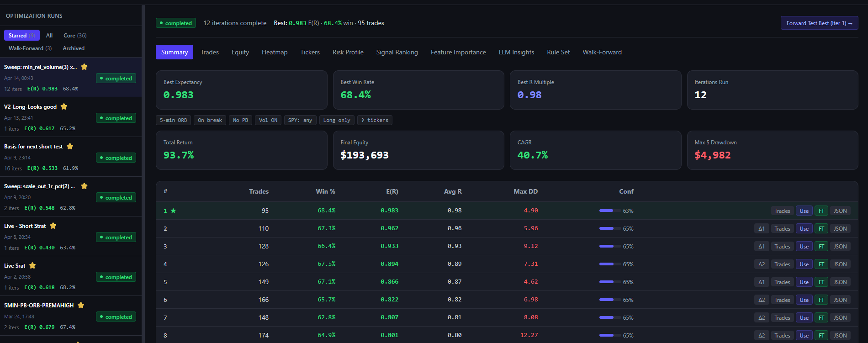Screen dimensions: 868x343
Task: Show Δ1 diff for iteration 2
Action: tap(762, 228)
